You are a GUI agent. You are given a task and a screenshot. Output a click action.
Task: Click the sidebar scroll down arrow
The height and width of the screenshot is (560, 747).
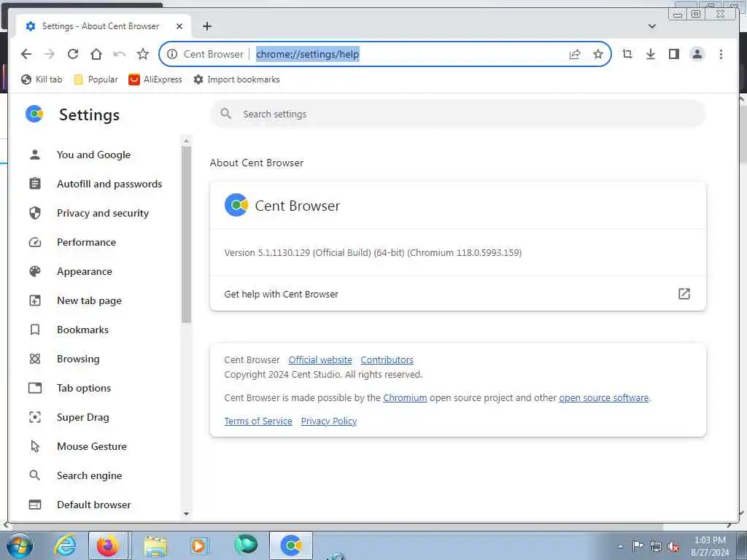click(186, 514)
